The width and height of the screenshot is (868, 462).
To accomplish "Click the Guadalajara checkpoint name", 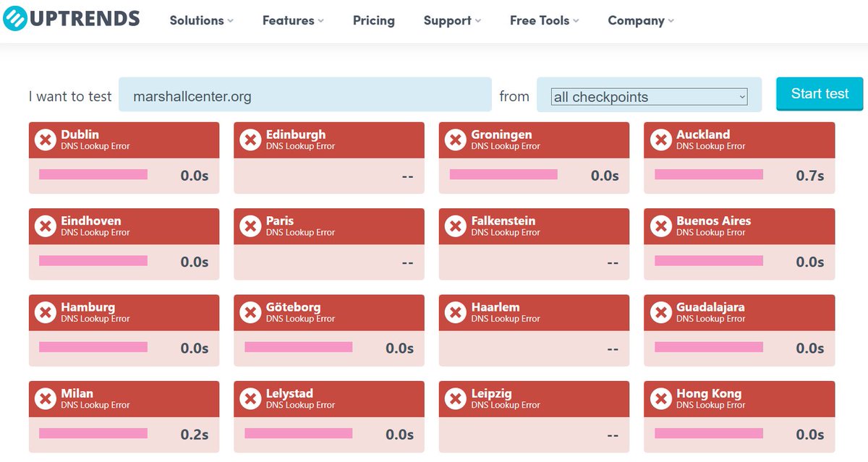I will click(x=710, y=307).
